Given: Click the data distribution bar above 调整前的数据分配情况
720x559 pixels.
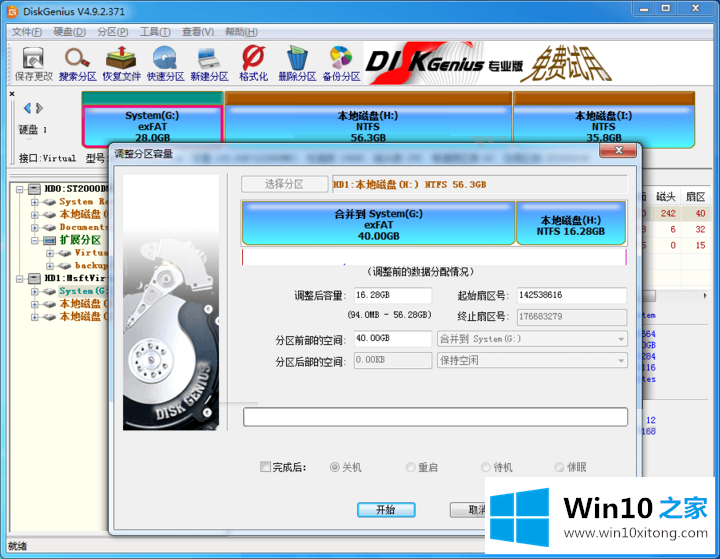Looking at the screenshot, I should (434, 257).
